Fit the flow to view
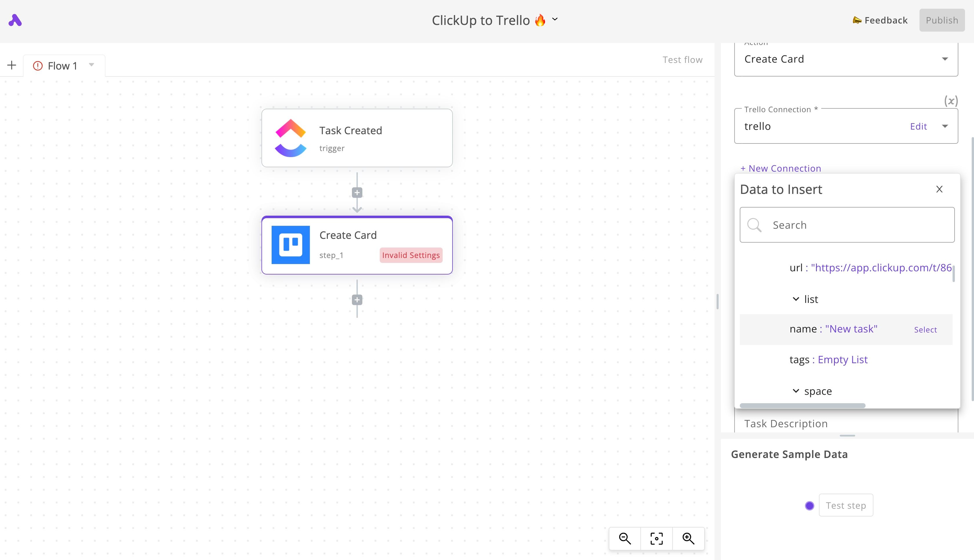 656,539
